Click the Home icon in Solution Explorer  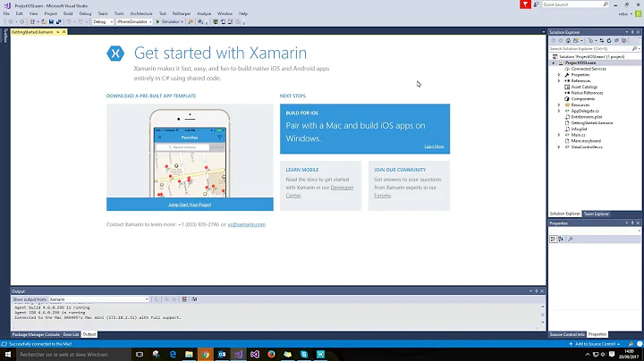(568, 40)
